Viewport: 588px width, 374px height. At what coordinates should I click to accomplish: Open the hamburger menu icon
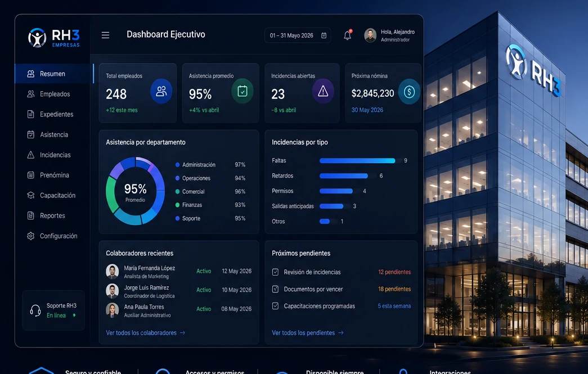tap(105, 35)
